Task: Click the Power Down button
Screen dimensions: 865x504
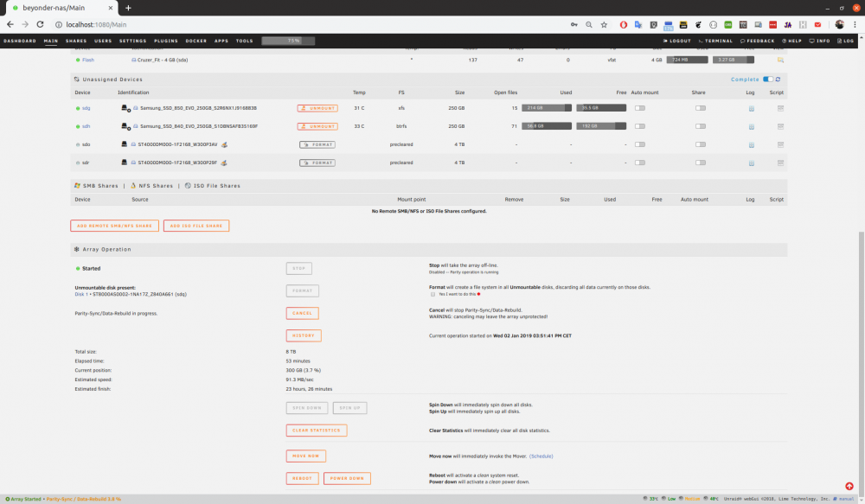Action: (347, 478)
